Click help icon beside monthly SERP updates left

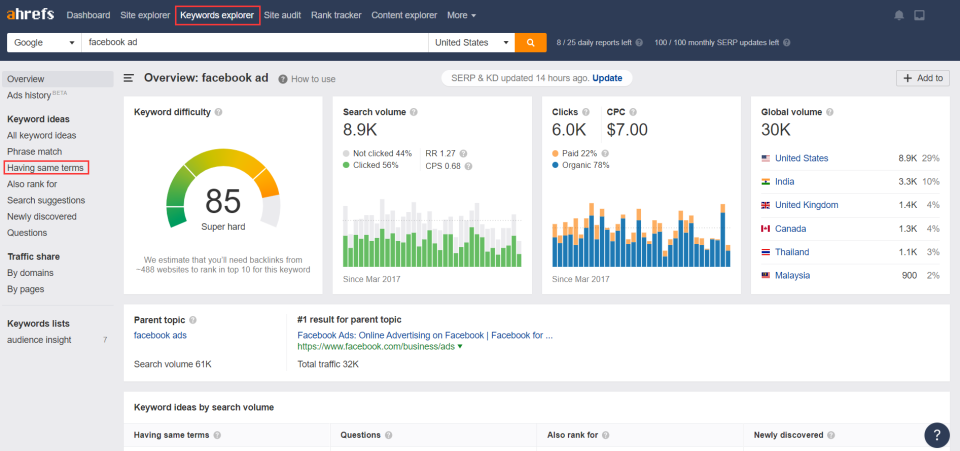tap(787, 43)
